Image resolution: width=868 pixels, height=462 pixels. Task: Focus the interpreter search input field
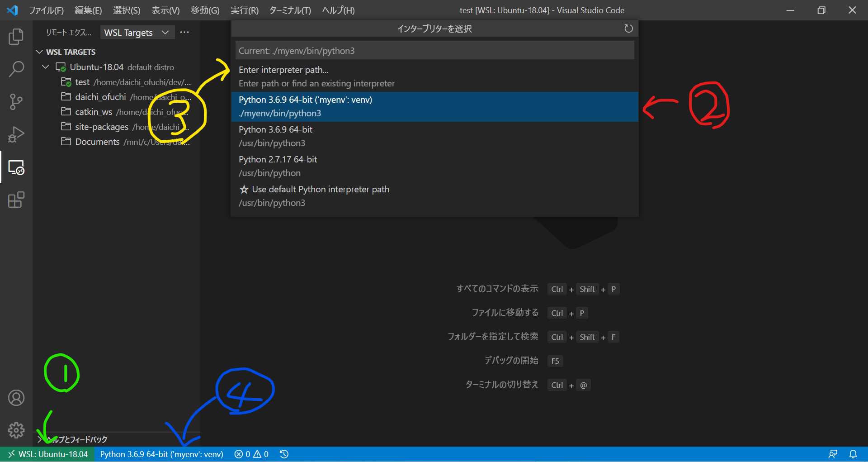pos(434,51)
